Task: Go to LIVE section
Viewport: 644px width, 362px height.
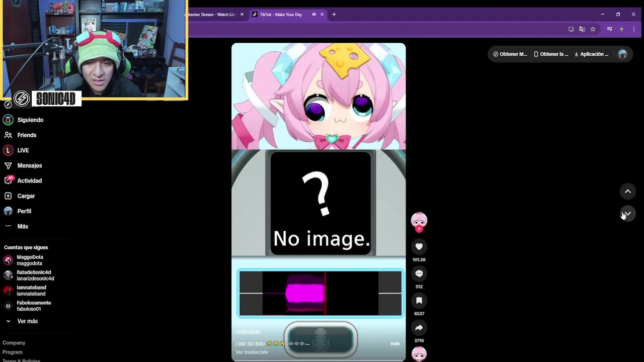Action: pos(23,150)
